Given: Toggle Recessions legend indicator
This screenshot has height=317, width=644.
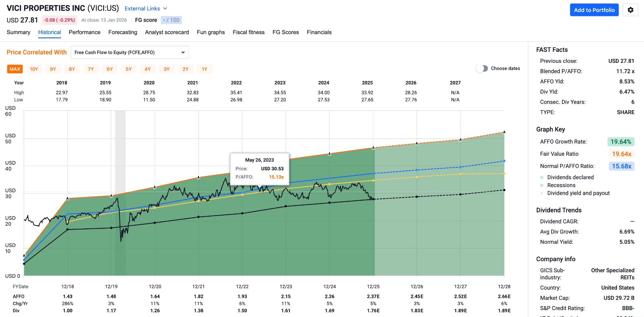Looking at the screenshot, I should coord(542,185).
